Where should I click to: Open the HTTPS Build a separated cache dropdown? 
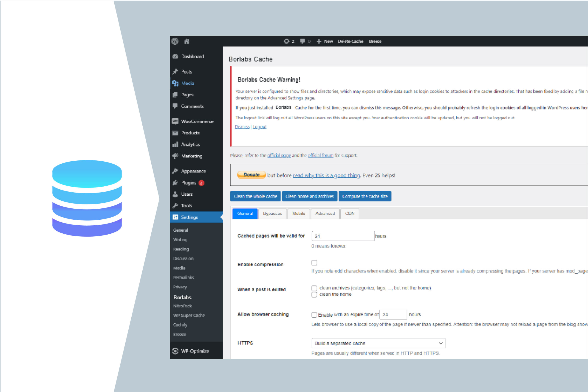pyautogui.click(x=379, y=343)
